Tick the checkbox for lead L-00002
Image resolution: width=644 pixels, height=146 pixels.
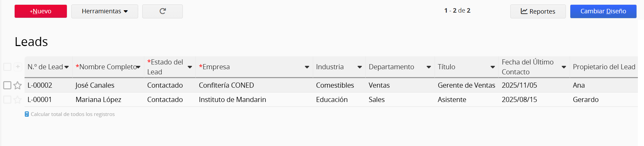click(7, 85)
